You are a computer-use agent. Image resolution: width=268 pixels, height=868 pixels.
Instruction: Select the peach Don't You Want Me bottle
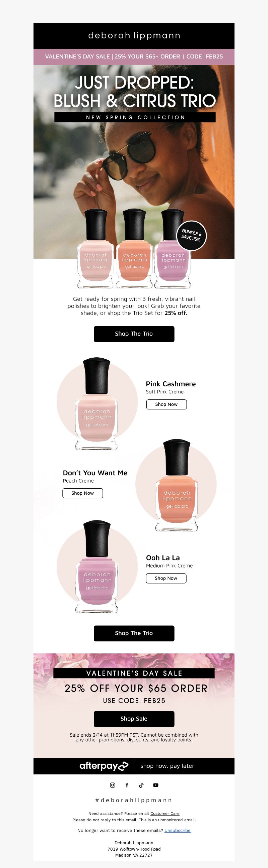177,485
